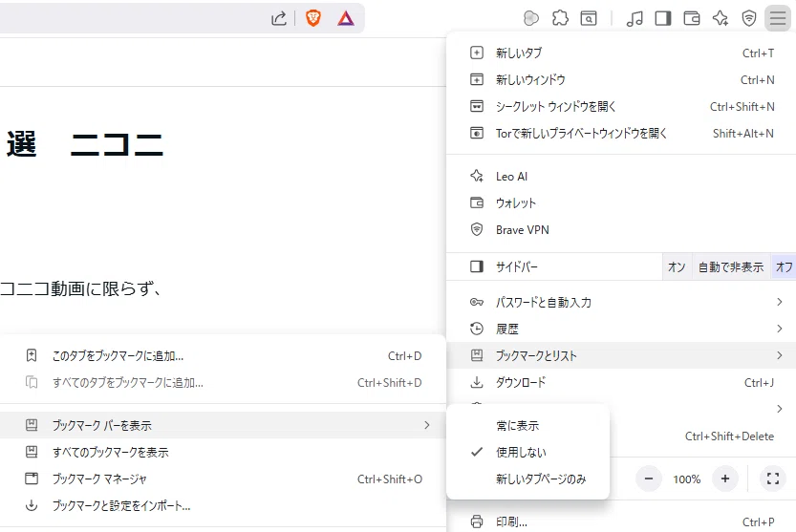Screen dimensions: 796x532
Task: Click the new tab plus icon in menu
Action: [477, 53]
